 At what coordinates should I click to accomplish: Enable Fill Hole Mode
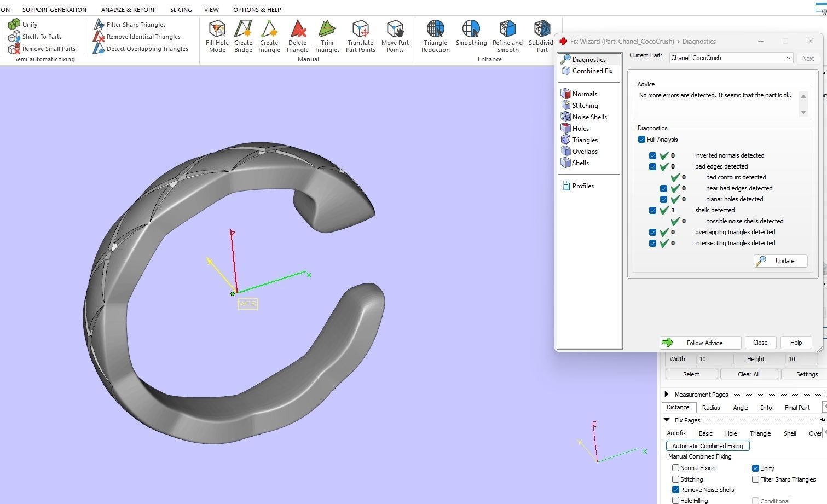pyautogui.click(x=217, y=36)
